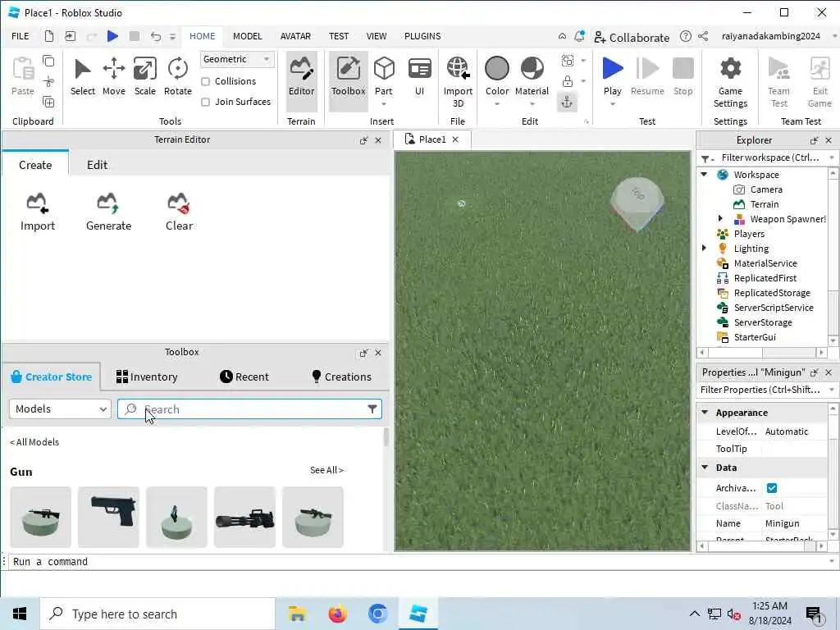This screenshot has width=840, height=630.
Task: Open the Play options dropdown arrow
Action: click(612, 104)
